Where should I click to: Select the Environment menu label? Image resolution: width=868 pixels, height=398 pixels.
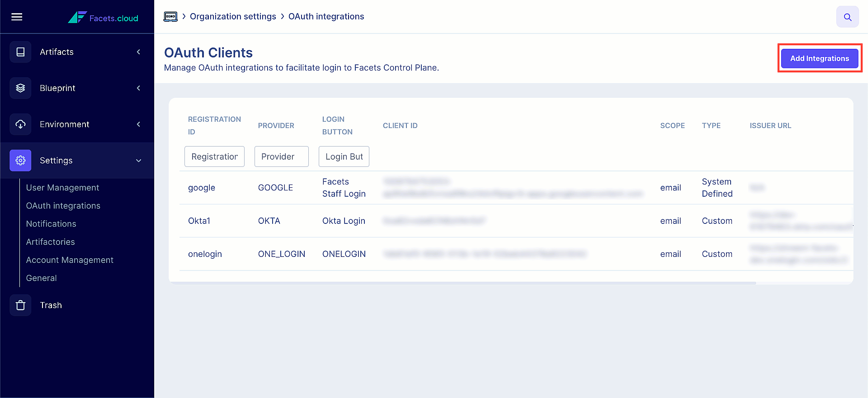[x=65, y=124]
